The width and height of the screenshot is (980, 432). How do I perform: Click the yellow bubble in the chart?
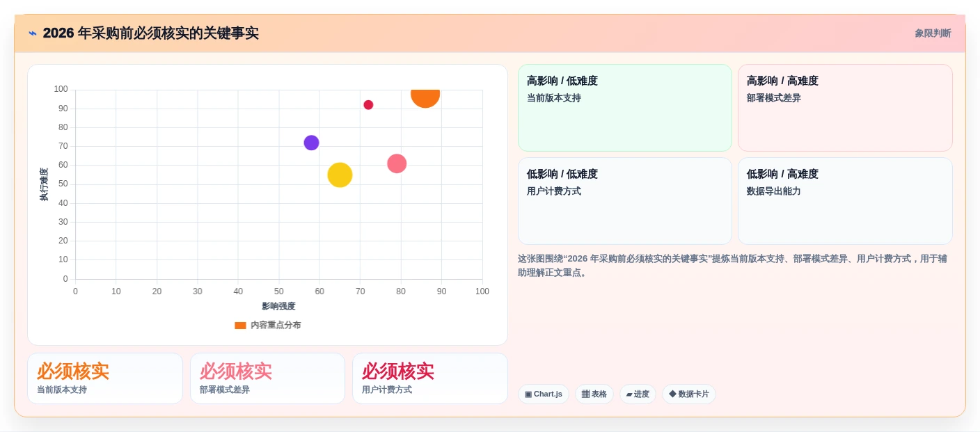[340, 175]
